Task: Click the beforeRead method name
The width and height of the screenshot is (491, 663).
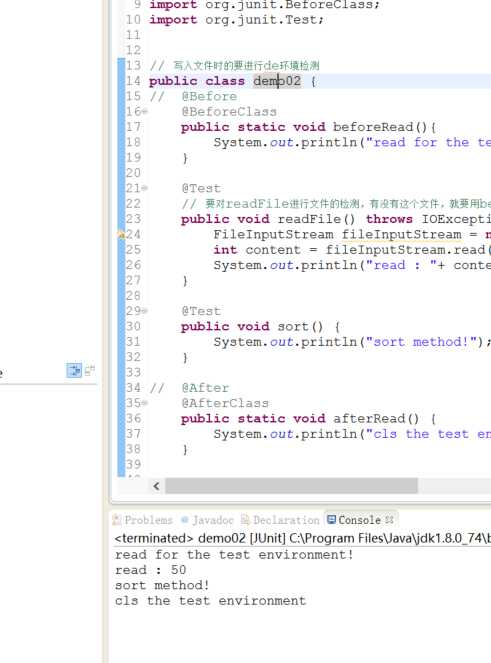Action: (373, 127)
